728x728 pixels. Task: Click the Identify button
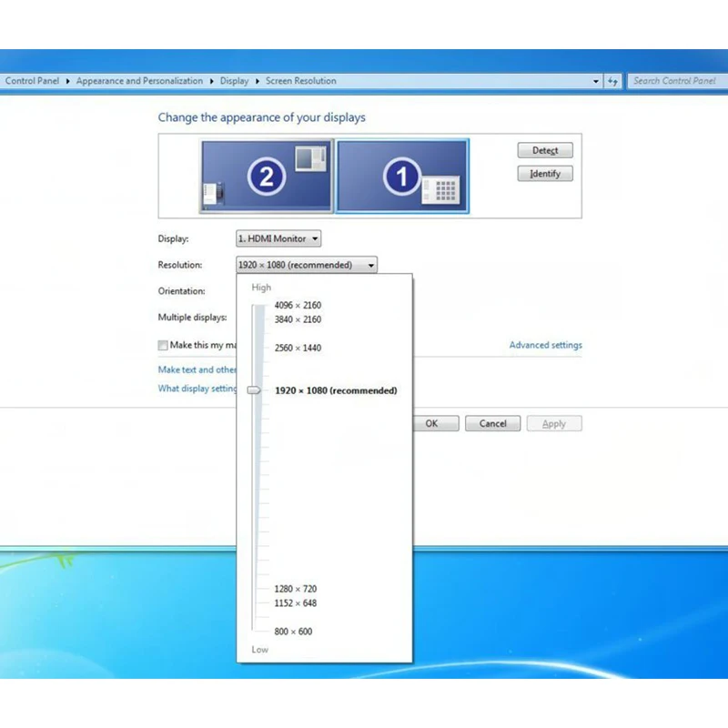(x=545, y=174)
